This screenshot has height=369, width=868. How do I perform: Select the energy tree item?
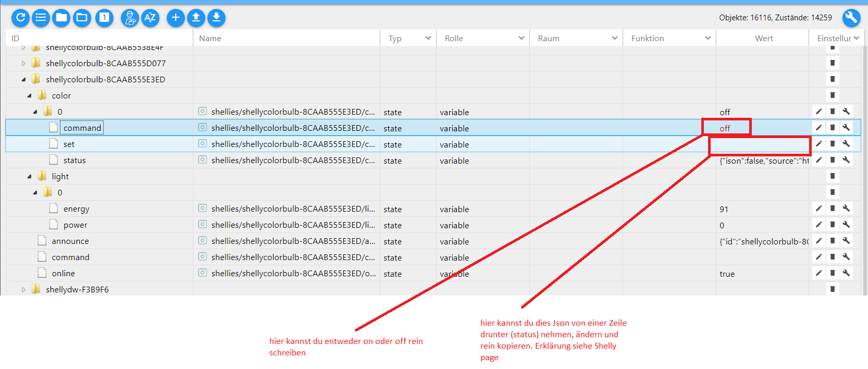pos(77,209)
